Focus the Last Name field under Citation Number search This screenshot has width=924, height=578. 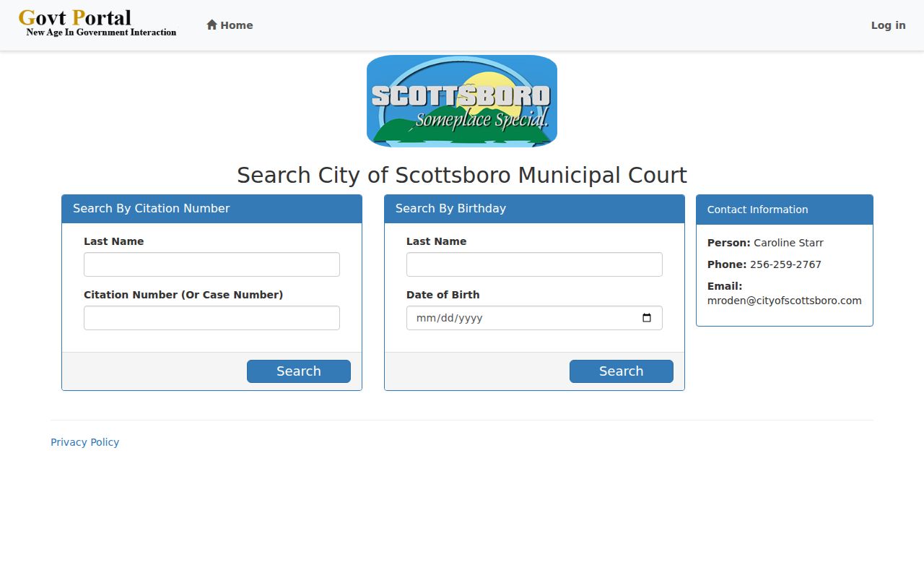[212, 264]
